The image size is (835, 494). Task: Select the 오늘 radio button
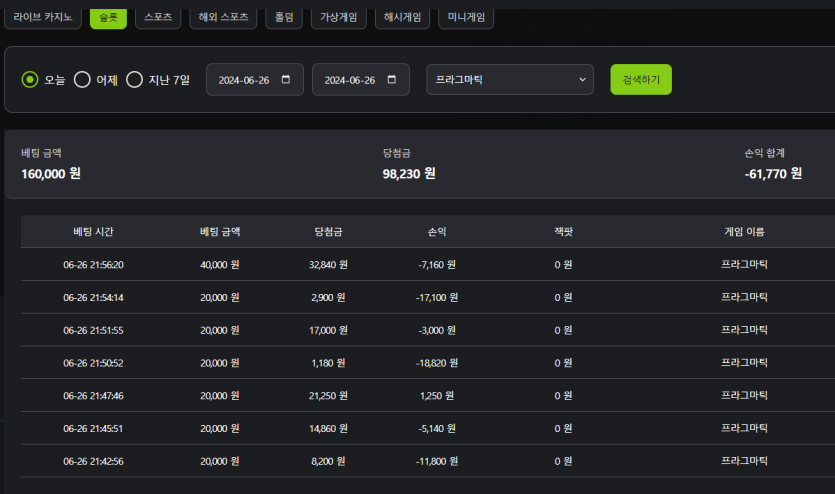tap(30, 80)
